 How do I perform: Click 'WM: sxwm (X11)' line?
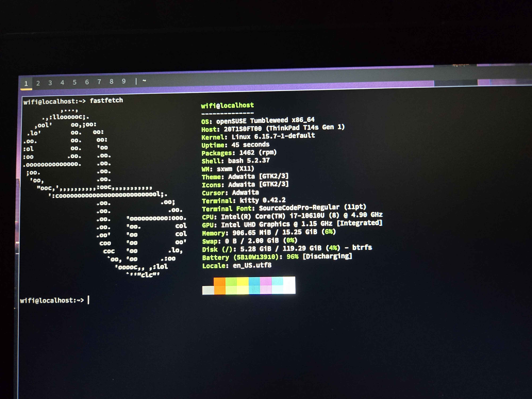228,169
